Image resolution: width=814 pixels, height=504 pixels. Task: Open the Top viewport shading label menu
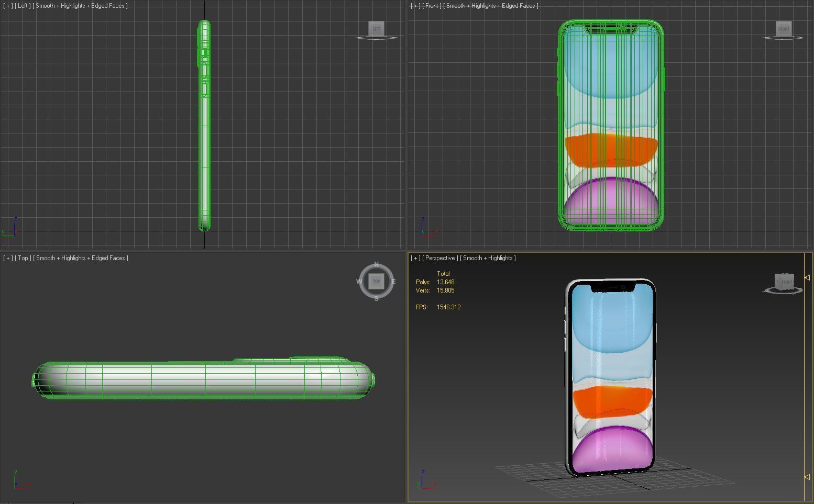click(81, 258)
